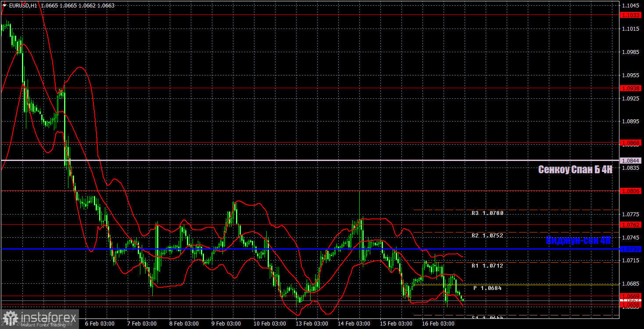This screenshot has height=329, width=644.
Task: Click the Сенкоу Спан Б 4Н line label
Action: [x=575, y=170]
